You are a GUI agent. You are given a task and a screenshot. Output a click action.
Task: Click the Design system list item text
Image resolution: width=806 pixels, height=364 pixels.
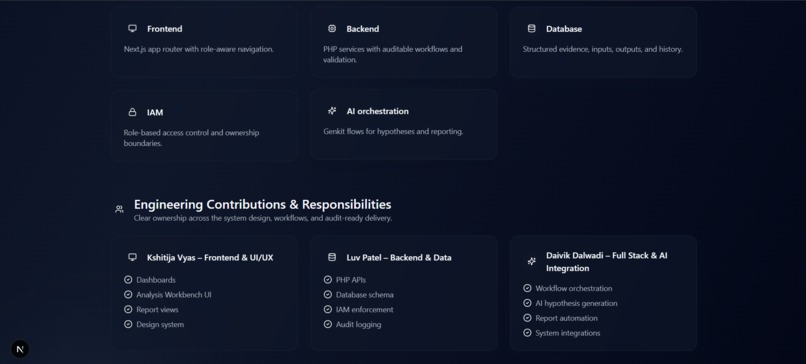pos(160,324)
